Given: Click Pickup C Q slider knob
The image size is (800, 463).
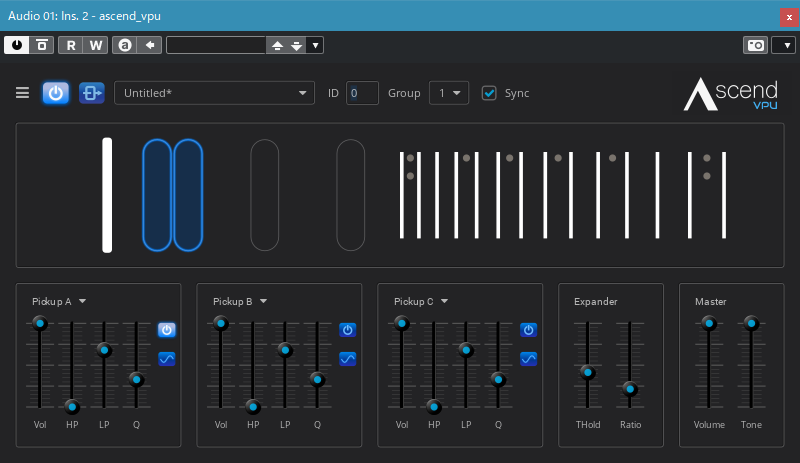Looking at the screenshot, I should (498, 379).
